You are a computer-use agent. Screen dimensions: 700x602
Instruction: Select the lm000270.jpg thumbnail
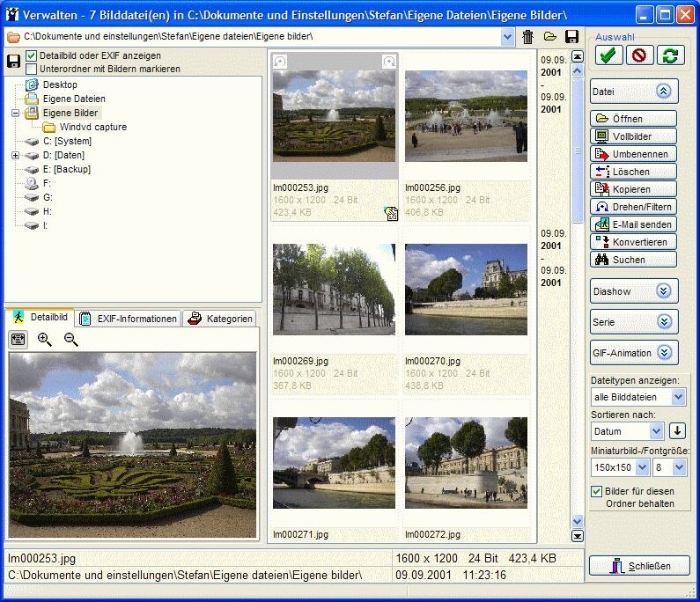[x=466, y=290]
